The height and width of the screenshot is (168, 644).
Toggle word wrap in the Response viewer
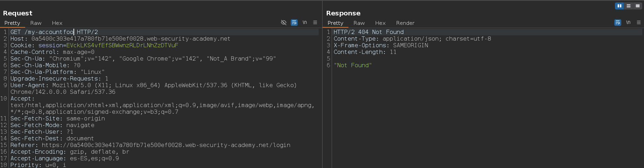[x=618, y=22]
